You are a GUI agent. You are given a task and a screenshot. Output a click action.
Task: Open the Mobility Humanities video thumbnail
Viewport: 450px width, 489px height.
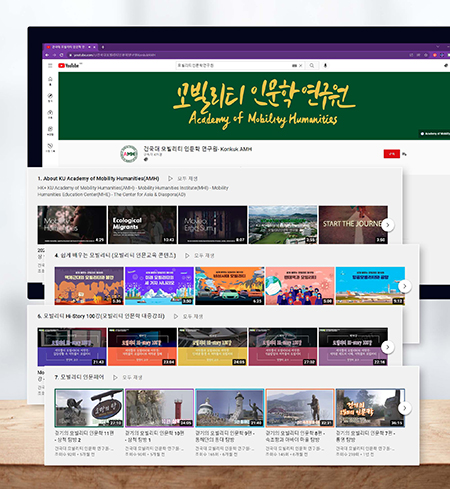(x=72, y=225)
